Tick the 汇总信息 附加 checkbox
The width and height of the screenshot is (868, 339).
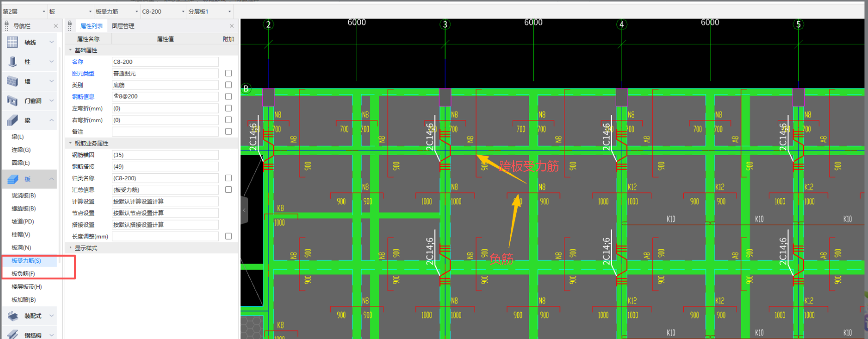[x=228, y=189]
